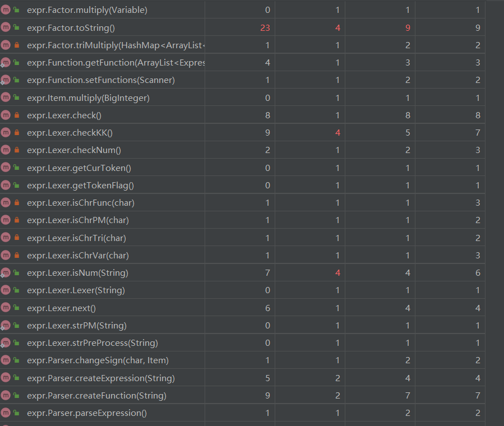Select row expr.Parser.createExpression(String)
The image size is (504, 426).
[243, 377]
